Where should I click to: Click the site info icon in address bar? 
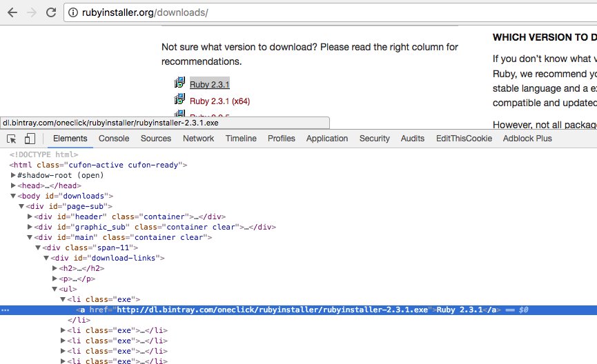coord(72,12)
